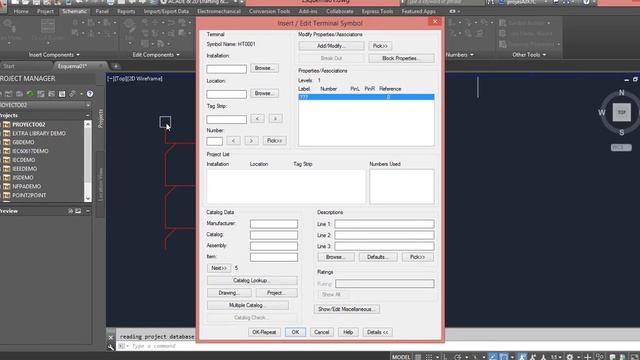Viewport: 640px width, 360px height.
Task: Expand the Edit Components panel dropdown
Action: (x=156, y=55)
